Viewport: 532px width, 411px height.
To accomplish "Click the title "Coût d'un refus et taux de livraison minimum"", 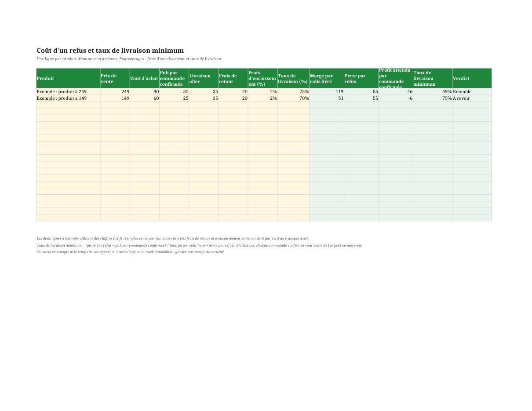I will (110, 51).
